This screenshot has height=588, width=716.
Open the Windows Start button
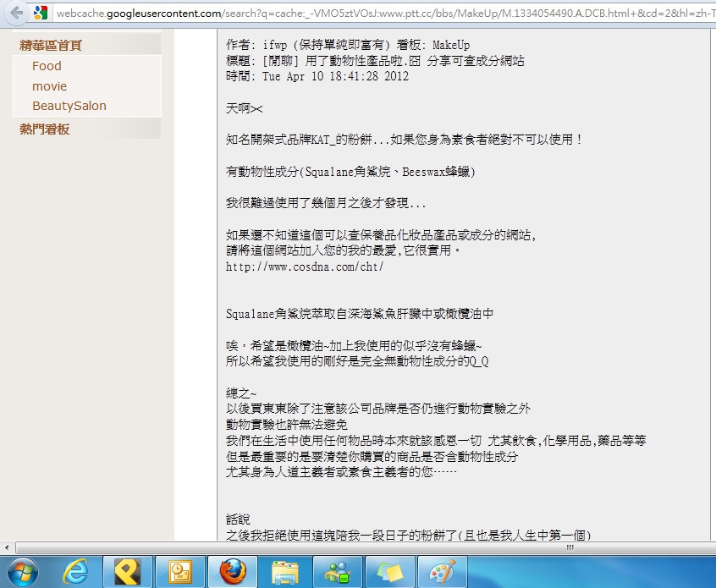(x=22, y=572)
